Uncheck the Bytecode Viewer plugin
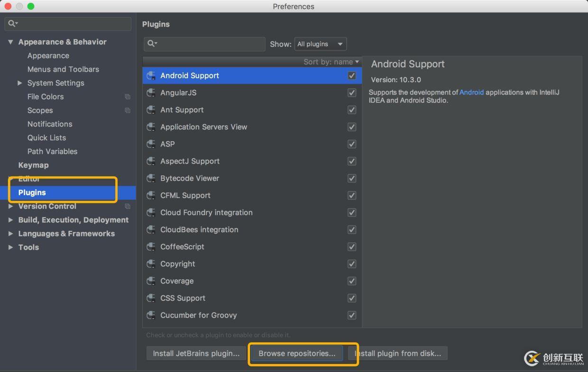Screen dimensions: 588x372 (x=352, y=178)
